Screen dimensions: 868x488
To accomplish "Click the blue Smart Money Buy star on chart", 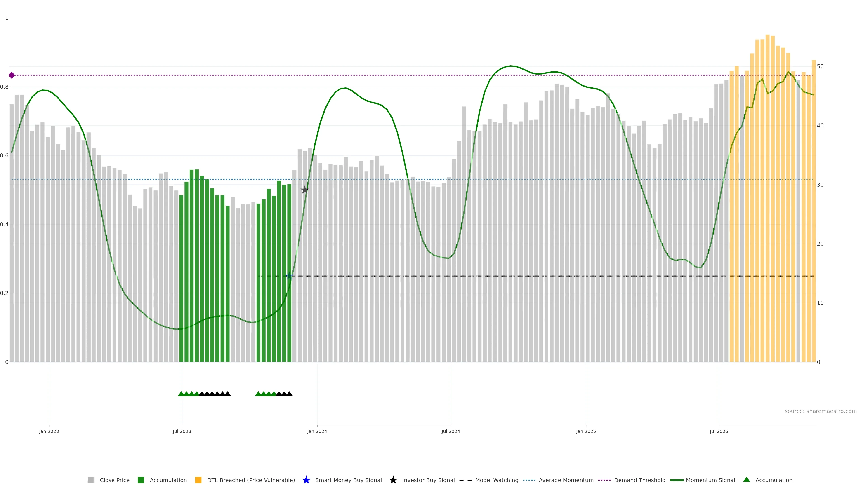I will tap(289, 276).
